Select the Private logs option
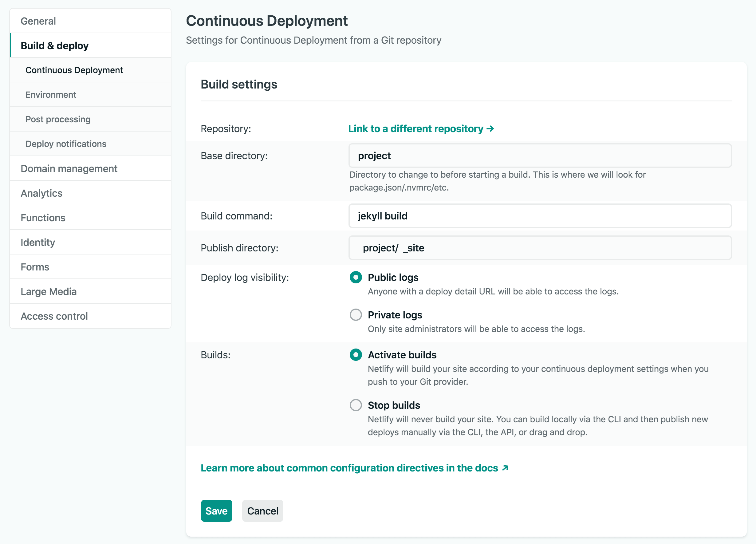This screenshot has width=756, height=544. coord(356,315)
